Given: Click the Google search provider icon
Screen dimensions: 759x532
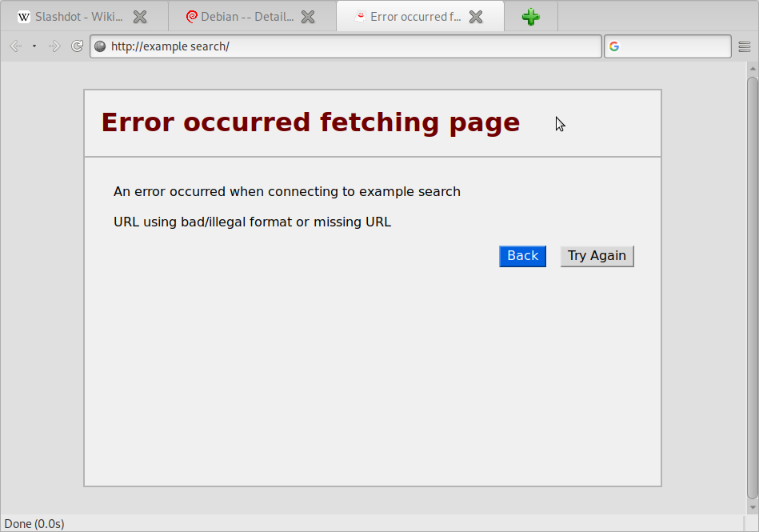Looking at the screenshot, I should 614,46.
